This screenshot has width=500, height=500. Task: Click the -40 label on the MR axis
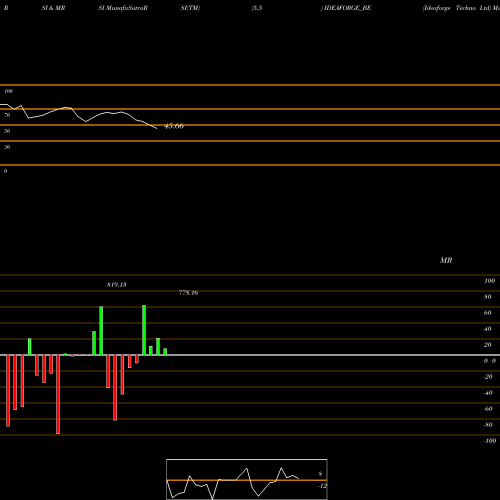(488, 393)
